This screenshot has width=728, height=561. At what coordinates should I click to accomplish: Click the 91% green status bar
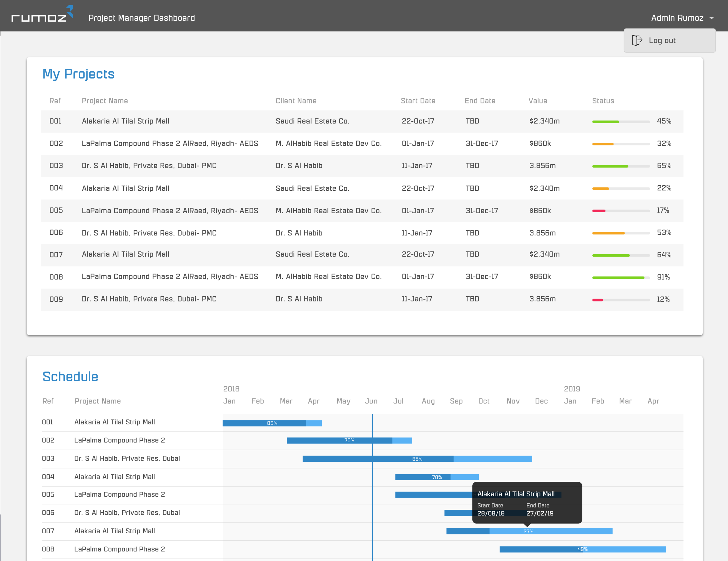tap(618, 278)
